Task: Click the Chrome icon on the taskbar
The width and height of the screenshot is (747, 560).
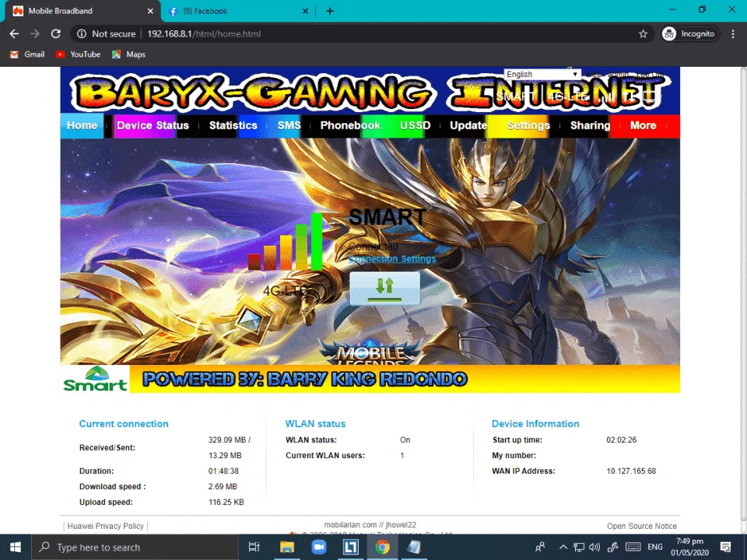Action: coord(382,547)
